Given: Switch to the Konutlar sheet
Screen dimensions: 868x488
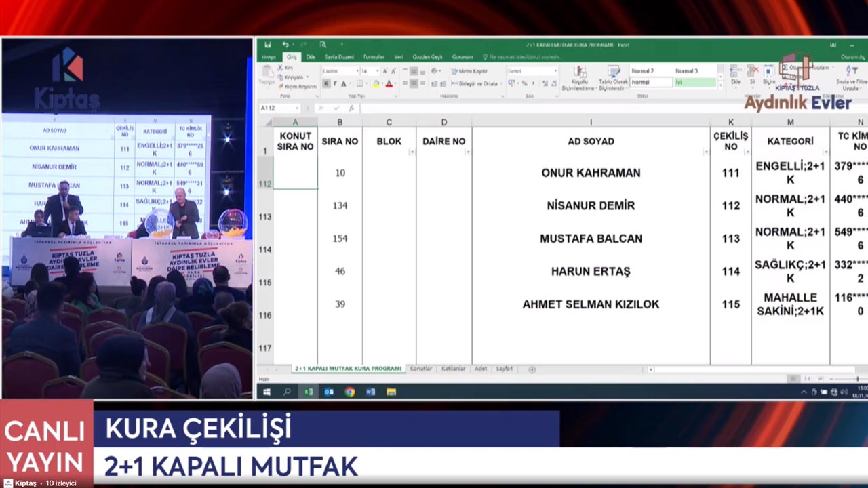Looking at the screenshot, I should [420, 369].
